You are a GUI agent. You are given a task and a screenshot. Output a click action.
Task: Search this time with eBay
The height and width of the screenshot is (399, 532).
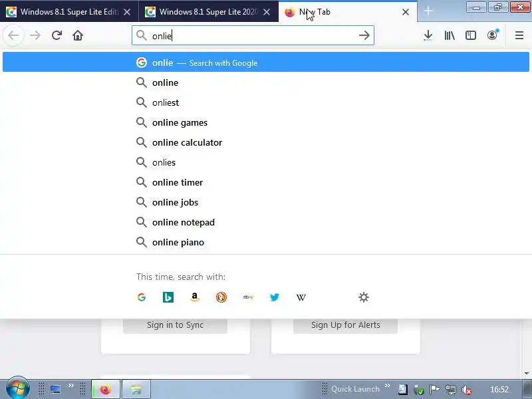pyautogui.click(x=248, y=297)
